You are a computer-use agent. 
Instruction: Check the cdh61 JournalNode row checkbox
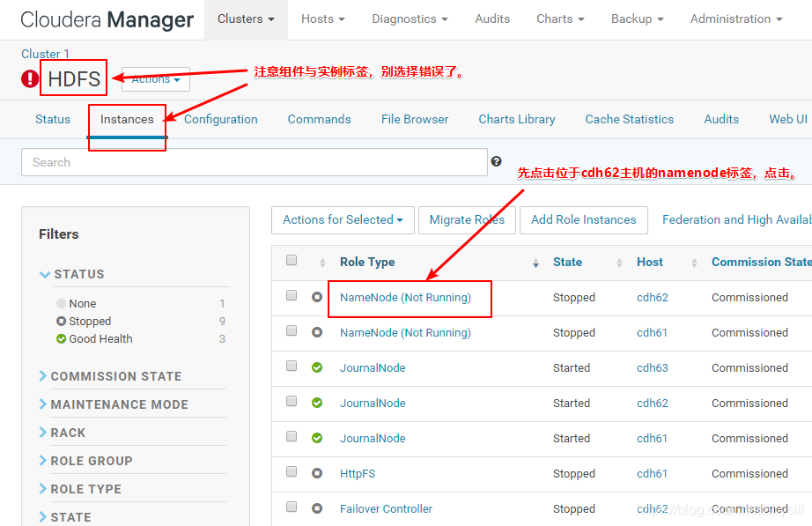[292, 436]
